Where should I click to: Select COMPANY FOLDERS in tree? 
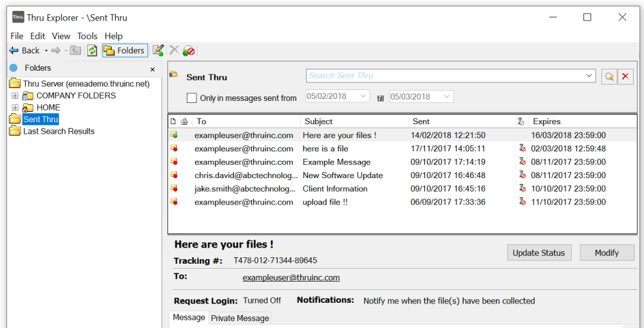click(x=77, y=96)
